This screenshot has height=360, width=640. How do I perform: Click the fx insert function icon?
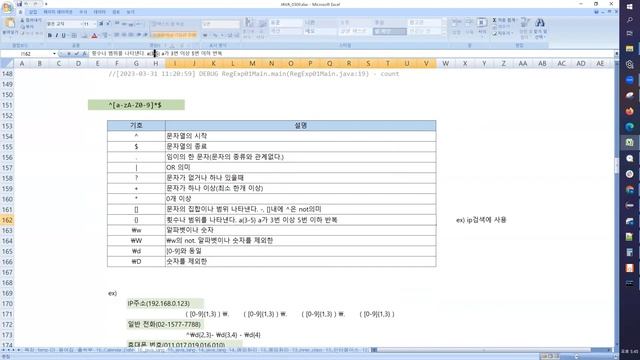[x=84, y=53]
